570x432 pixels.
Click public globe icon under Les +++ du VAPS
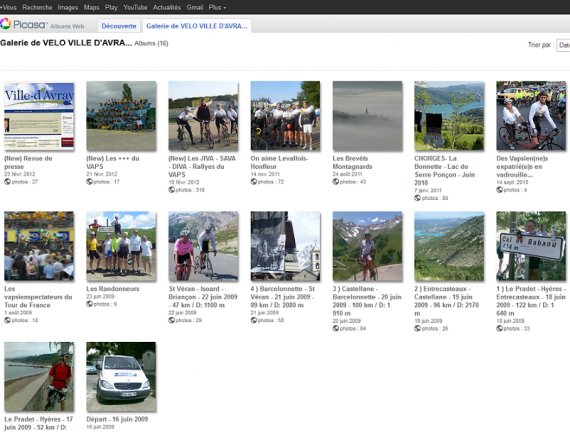point(89,181)
